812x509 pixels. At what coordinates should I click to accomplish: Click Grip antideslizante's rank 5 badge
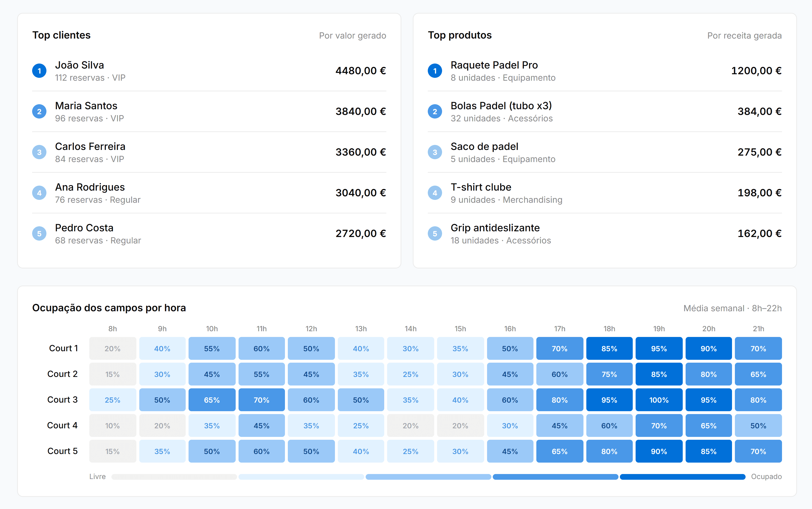click(435, 234)
